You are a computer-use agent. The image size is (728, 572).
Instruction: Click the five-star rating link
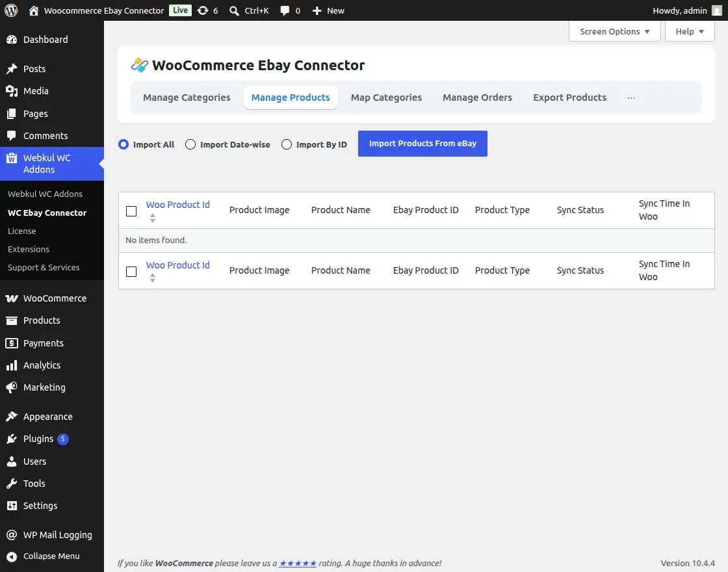(x=298, y=563)
